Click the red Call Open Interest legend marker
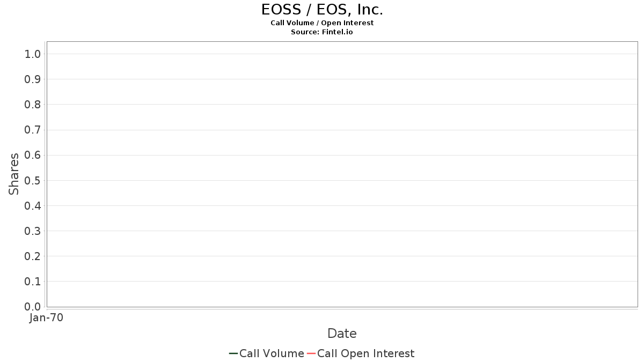Viewport: 644px width, 362px height. pos(311,353)
